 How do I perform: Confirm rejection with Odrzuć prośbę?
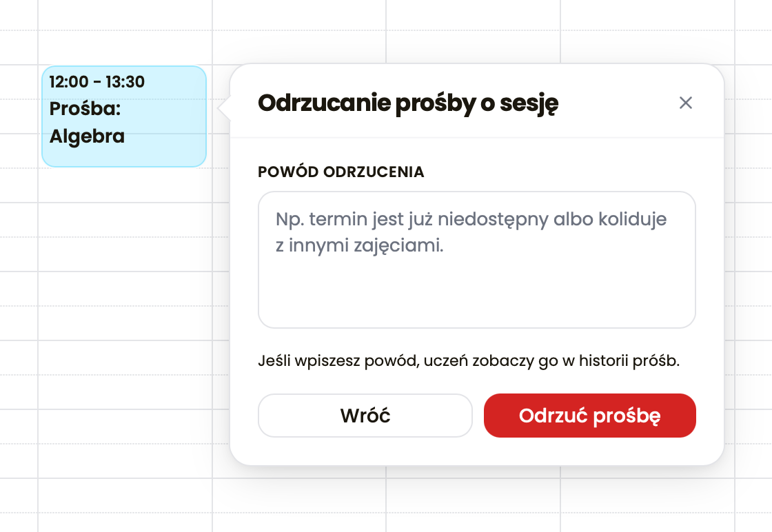click(x=590, y=416)
